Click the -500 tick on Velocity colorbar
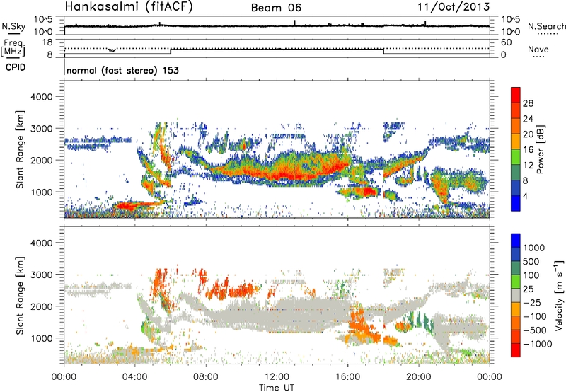 pos(535,330)
